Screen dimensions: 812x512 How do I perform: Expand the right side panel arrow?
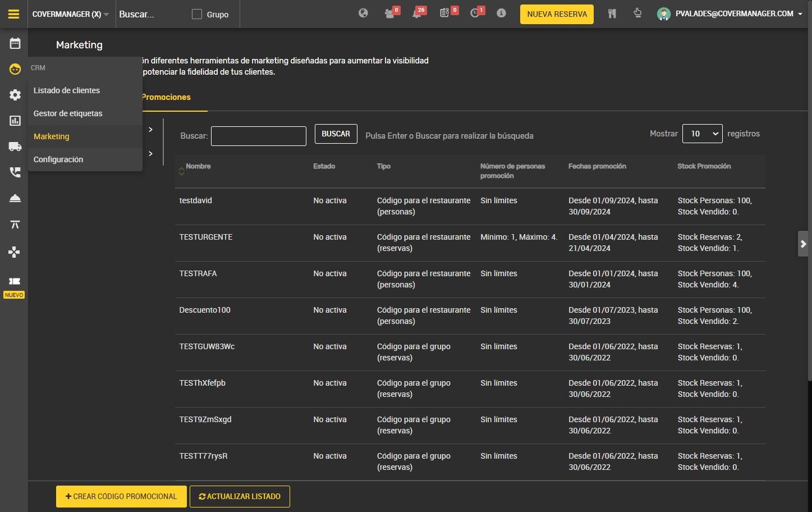803,244
